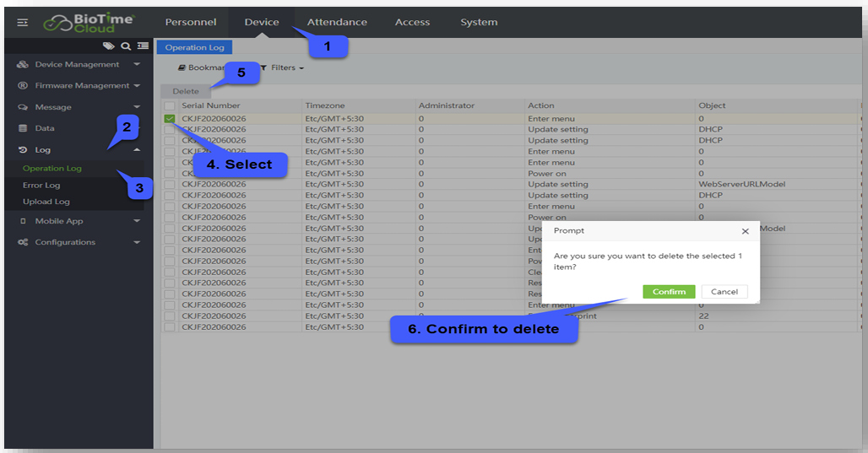Cancel the delete prompt

pos(724,292)
